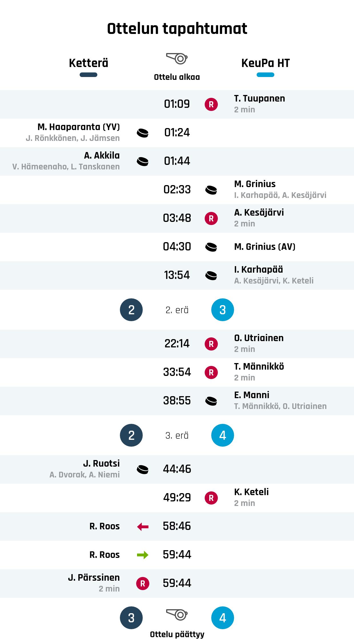Click the 3. erä period label
This screenshot has height=644, width=354.
pyautogui.click(x=177, y=436)
